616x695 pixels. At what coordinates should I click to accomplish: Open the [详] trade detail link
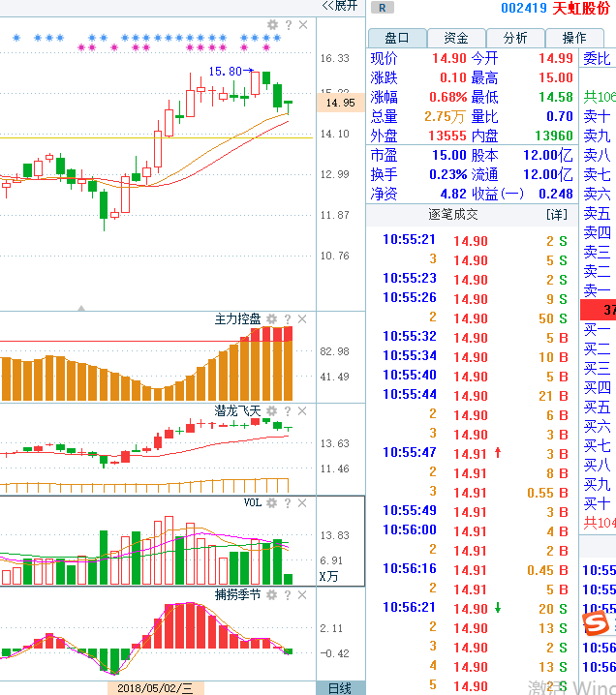557,215
